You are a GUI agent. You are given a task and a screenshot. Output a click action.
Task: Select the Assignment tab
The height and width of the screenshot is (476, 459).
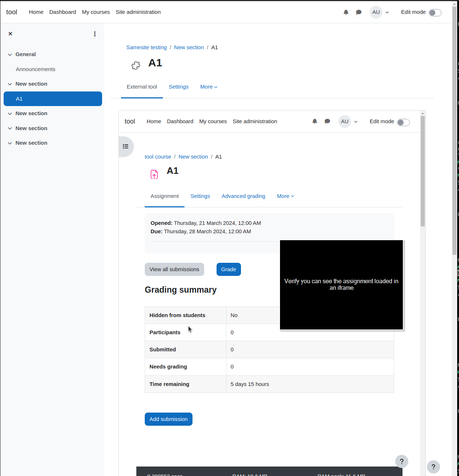coord(164,196)
